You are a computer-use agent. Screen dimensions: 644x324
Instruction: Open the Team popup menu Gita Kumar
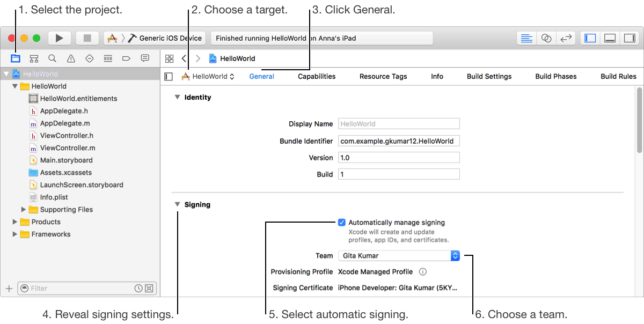coord(399,256)
